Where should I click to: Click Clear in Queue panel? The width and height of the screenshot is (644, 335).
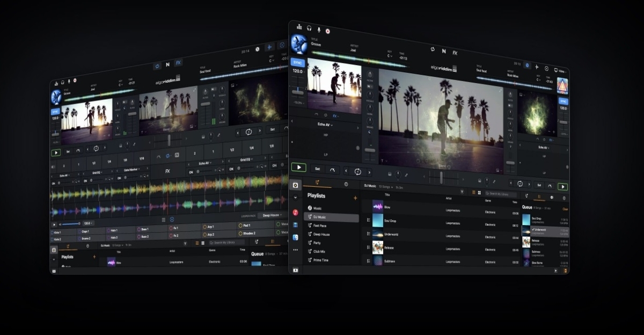click(x=565, y=209)
